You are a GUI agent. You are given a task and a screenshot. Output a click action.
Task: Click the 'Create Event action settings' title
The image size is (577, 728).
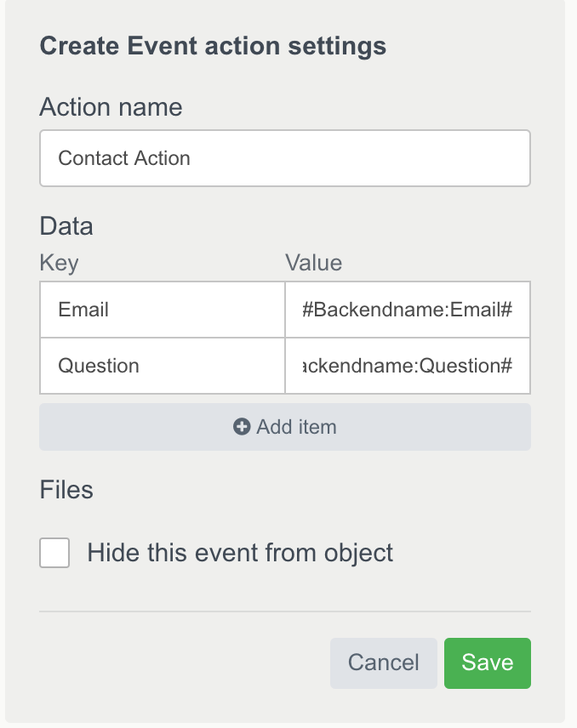click(x=213, y=45)
